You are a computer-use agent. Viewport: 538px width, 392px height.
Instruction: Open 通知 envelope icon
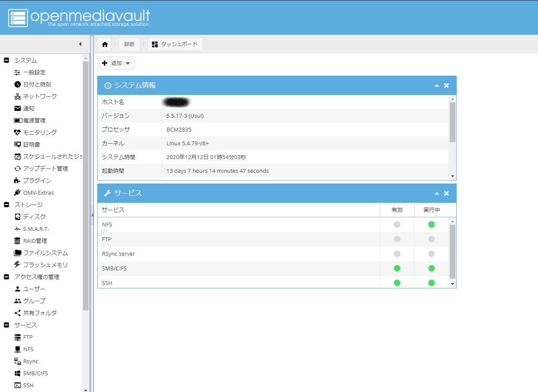18,108
